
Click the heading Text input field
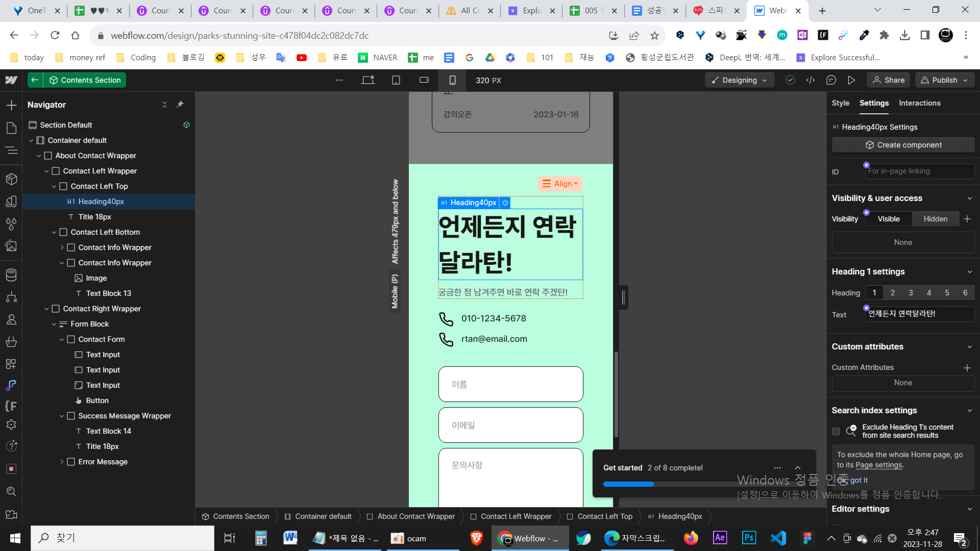pyautogui.click(x=919, y=314)
